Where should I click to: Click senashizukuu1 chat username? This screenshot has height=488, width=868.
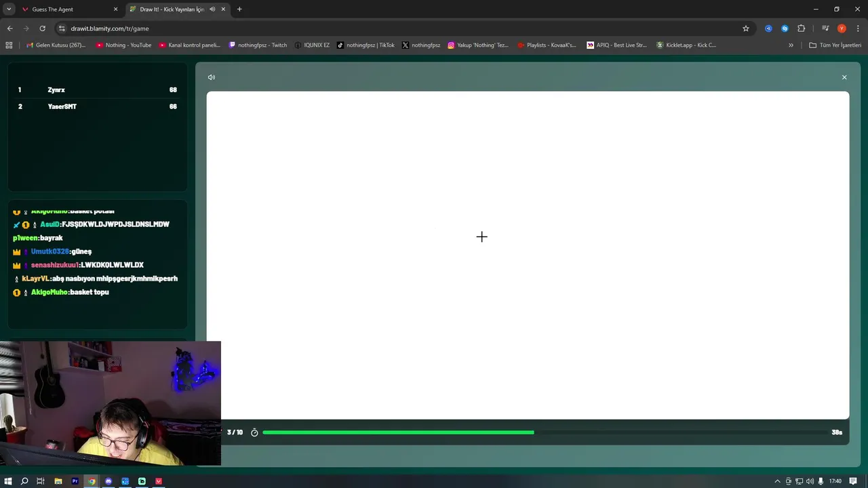click(55, 265)
